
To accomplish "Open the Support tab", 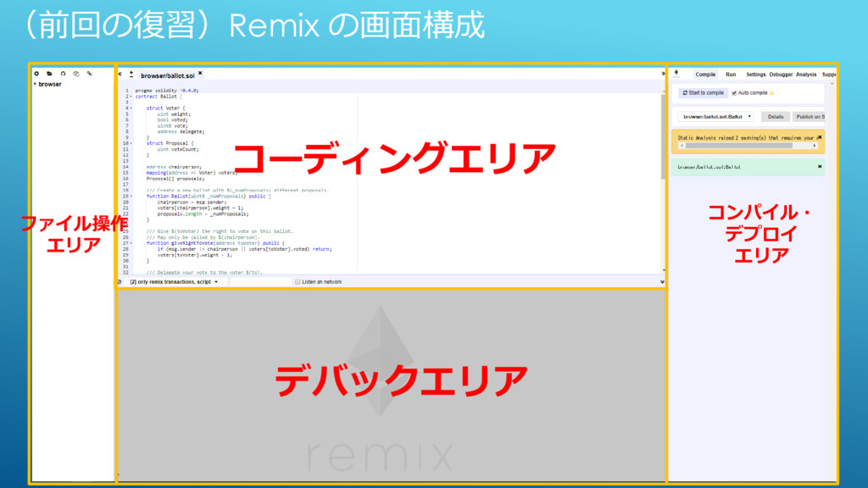I will pyautogui.click(x=829, y=75).
